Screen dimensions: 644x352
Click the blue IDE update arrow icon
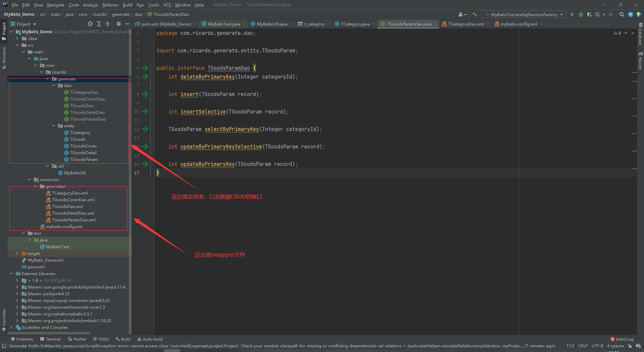point(631,14)
